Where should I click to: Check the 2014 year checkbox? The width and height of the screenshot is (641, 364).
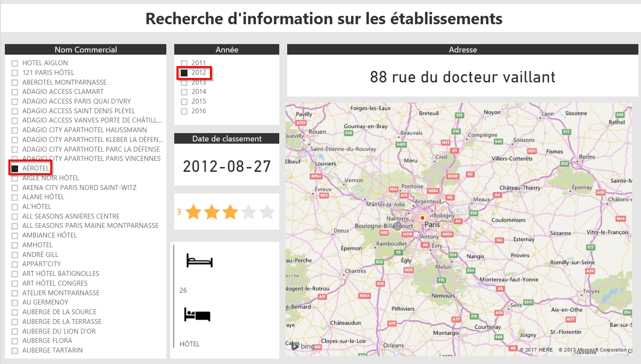tap(184, 92)
